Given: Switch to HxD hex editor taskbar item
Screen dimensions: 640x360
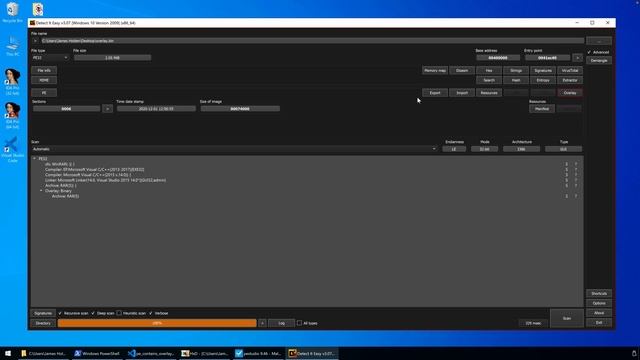Looking at the screenshot, I should point(204,353).
